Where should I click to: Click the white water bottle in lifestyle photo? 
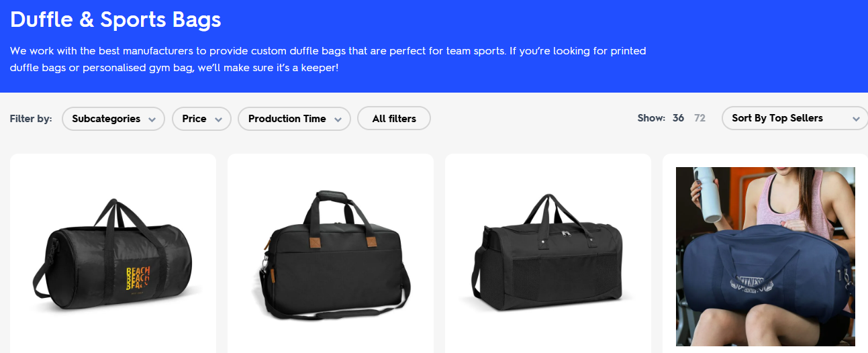tap(706, 193)
